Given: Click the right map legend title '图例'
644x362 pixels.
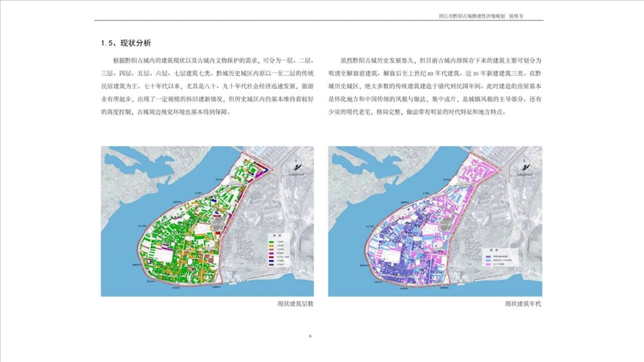Looking at the screenshot, I should tap(494, 250).
